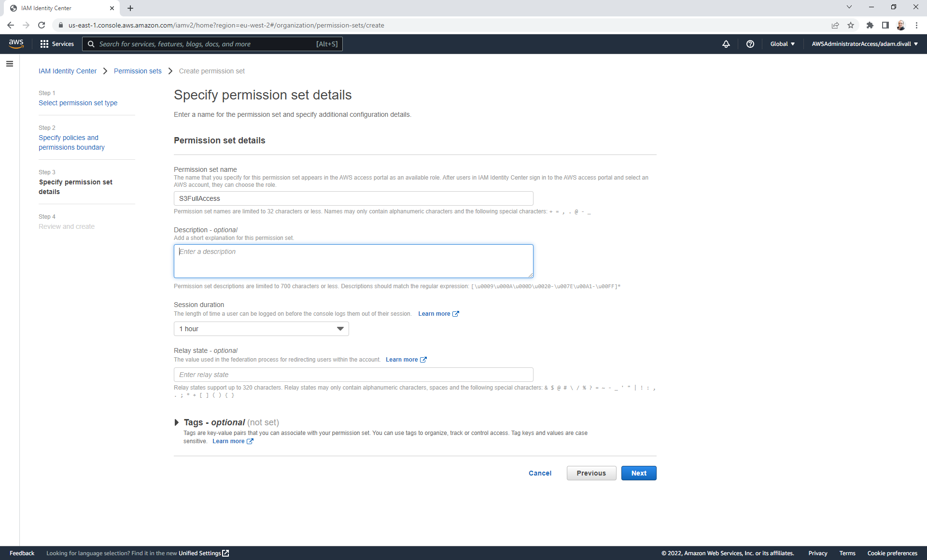
Task: Cancel the permission set creation
Action: point(540,473)
